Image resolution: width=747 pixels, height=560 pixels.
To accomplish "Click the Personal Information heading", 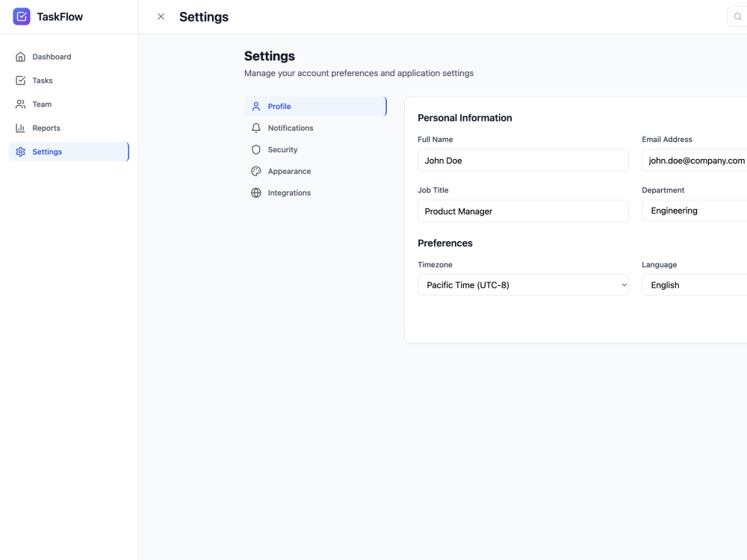I will coord(465,118).
